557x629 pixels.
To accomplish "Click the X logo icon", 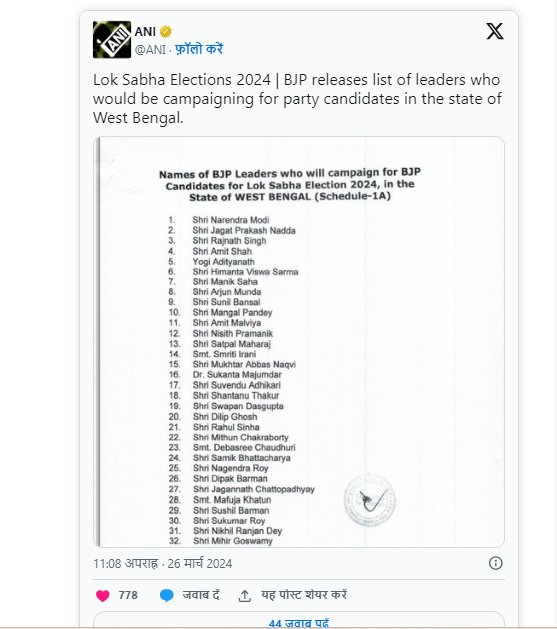I will pyautogui.click(x=495, y=31).
